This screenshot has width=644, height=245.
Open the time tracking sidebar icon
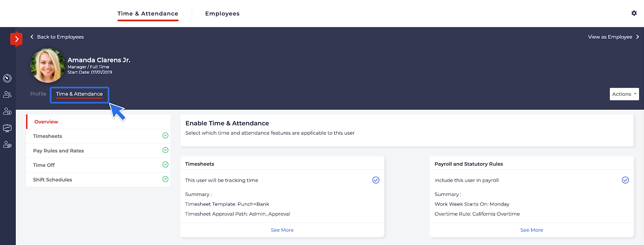pyautogui.click(x=7, y=79)
